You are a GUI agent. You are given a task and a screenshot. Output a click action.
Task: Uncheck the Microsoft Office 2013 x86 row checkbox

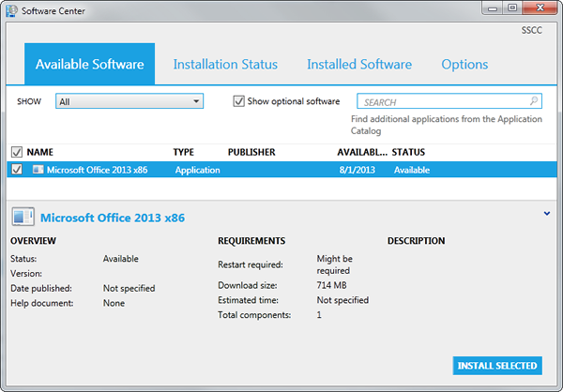pos(17,169)
